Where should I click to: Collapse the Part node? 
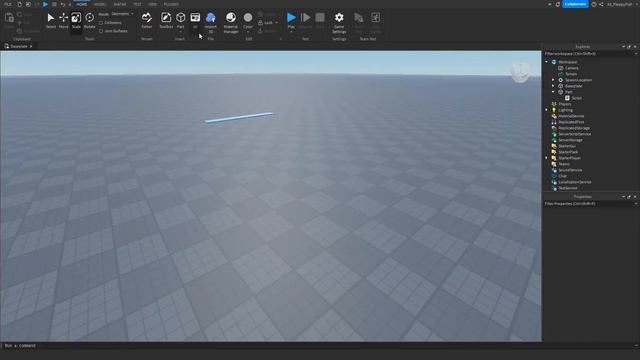[x=553, y=92]
